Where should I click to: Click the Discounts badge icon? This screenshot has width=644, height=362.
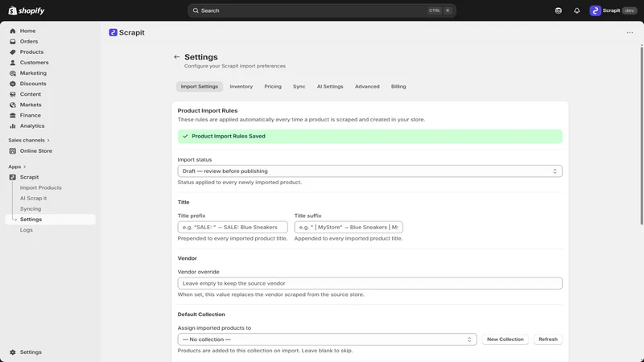pyautogui.click(x=13, y=84)
